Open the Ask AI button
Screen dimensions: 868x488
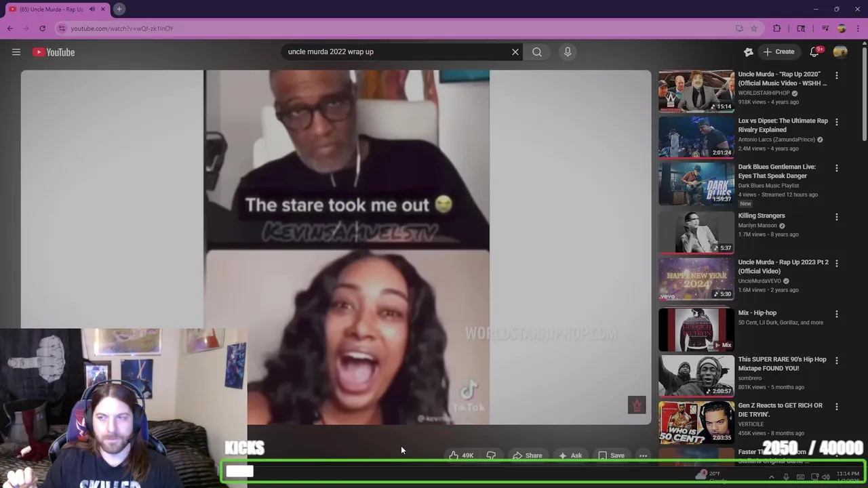570,455
